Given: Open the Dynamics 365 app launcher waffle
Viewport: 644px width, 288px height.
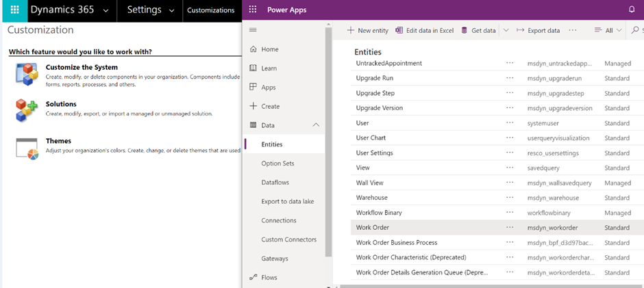Looking at the screenshot, I should 15,10.
